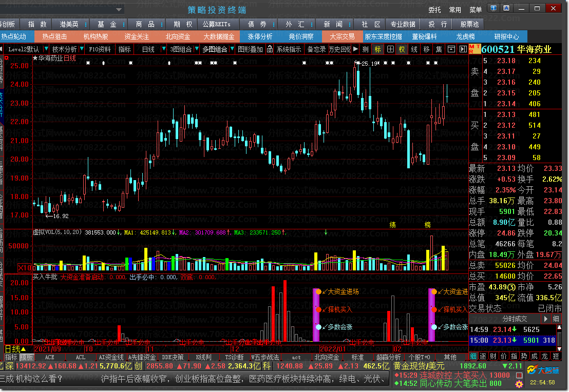Select the 港美英 main tab
The image size is (569, 392).
point(69,24)
